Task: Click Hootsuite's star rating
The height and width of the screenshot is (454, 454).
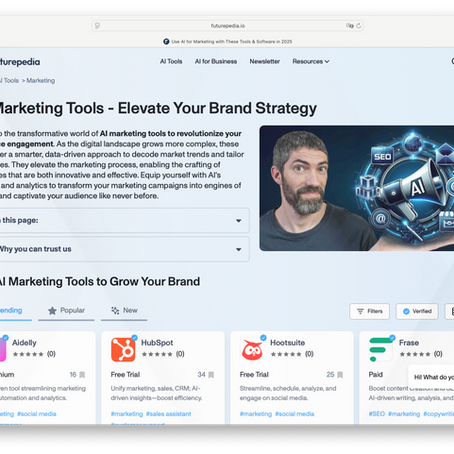Action: (286, 354)
